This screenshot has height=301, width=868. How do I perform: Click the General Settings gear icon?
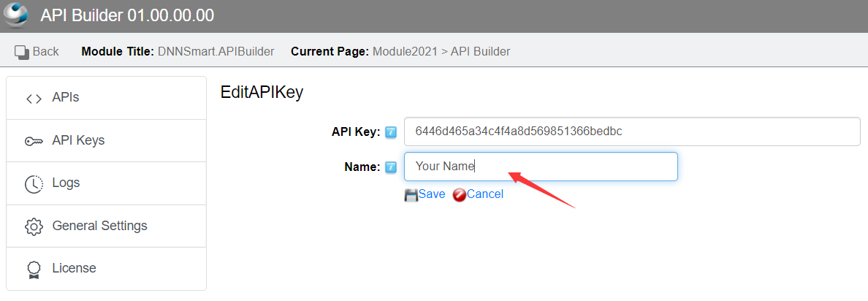pos(34,226)
